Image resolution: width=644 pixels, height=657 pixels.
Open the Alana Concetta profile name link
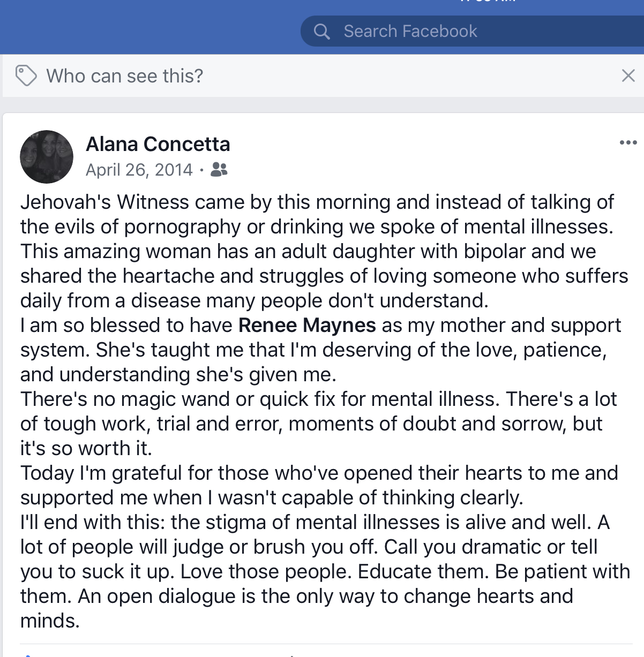pos(158,144)
